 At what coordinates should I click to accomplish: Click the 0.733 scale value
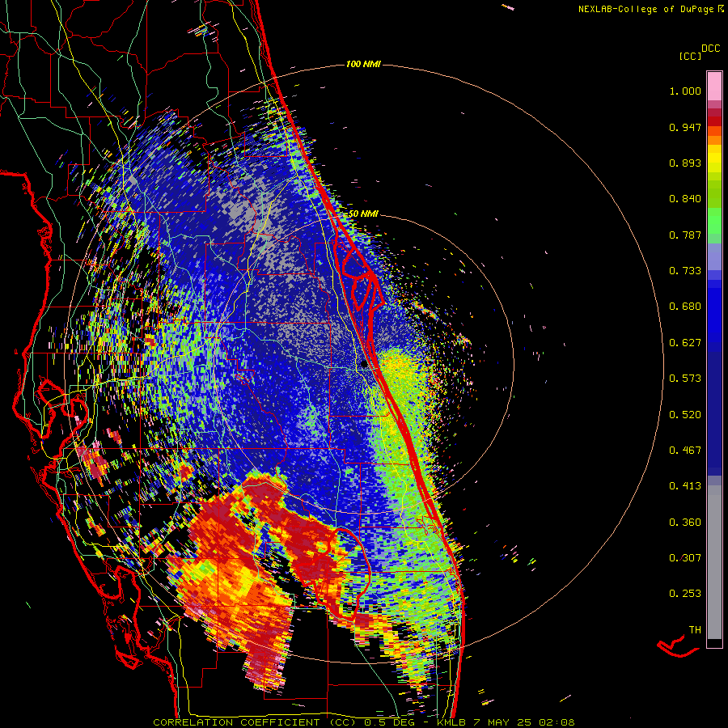pyautogui.click(x=685, y=271)
